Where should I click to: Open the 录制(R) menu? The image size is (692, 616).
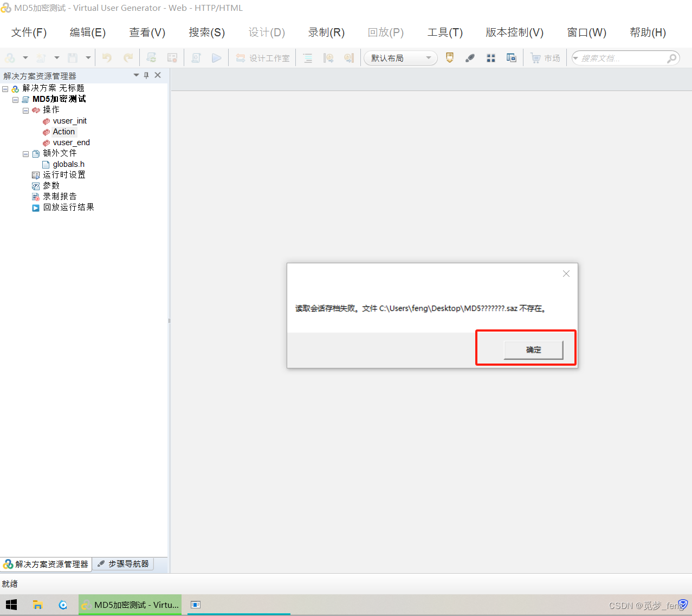(326, 33)
